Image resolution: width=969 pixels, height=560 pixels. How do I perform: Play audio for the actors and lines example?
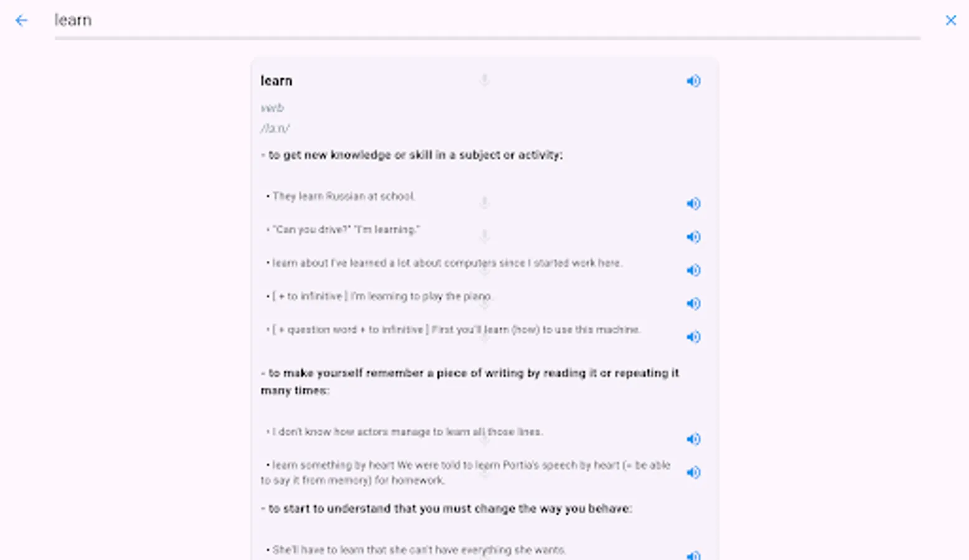pyautogui.click(x=693, y=439)
